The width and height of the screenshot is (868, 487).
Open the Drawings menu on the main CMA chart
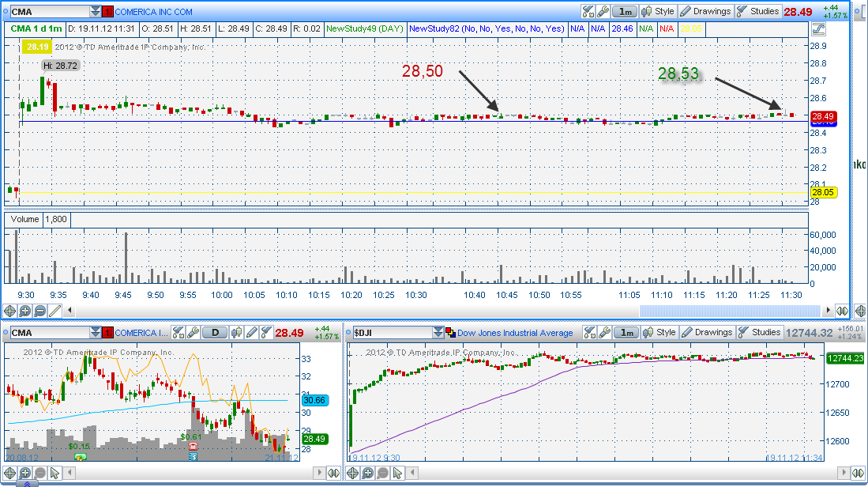tap(706, 11)
